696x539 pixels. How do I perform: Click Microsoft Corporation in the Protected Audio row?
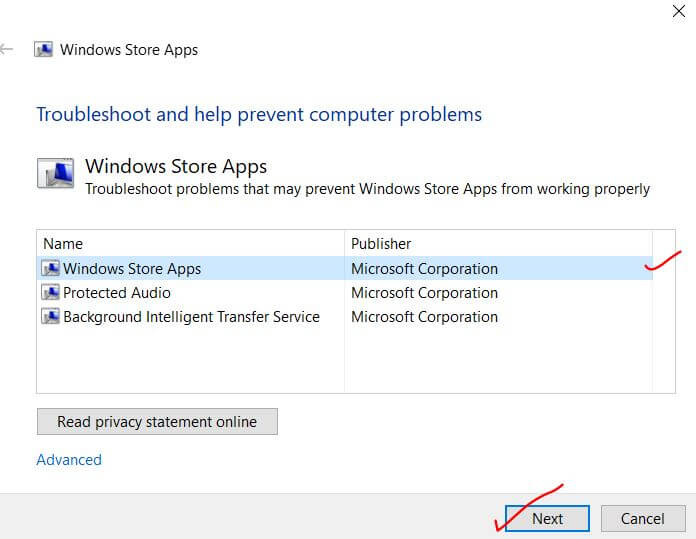click(x=424, y=293)
